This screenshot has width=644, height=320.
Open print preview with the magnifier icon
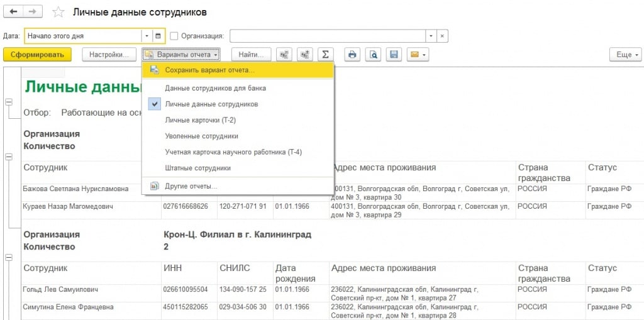pos(374,55)
